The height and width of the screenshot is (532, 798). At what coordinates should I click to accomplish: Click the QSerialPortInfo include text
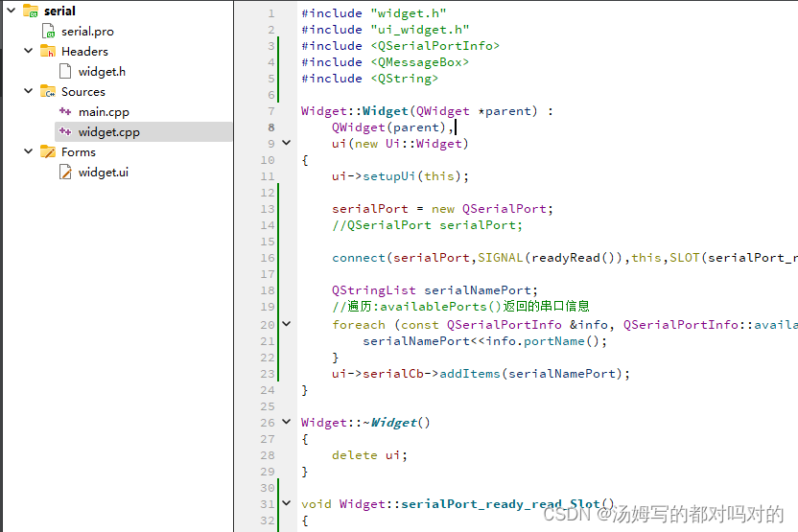[x=435, y=46]
